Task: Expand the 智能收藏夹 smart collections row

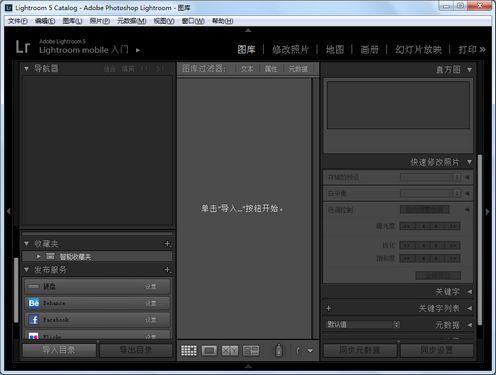Action: point(38,256)
